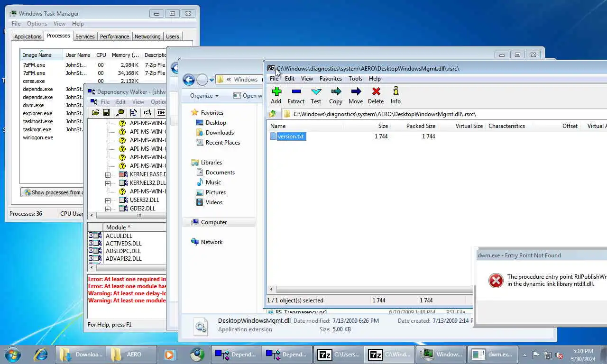Select dwm.exe process in Task Manager
This screenshot has height=364, width=607.
coord(33,105)
